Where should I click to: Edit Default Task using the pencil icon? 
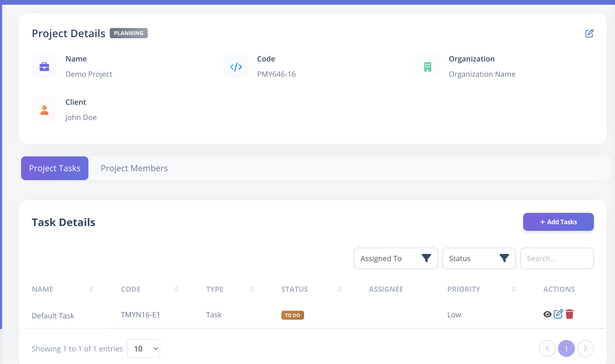tap(558, 314)
